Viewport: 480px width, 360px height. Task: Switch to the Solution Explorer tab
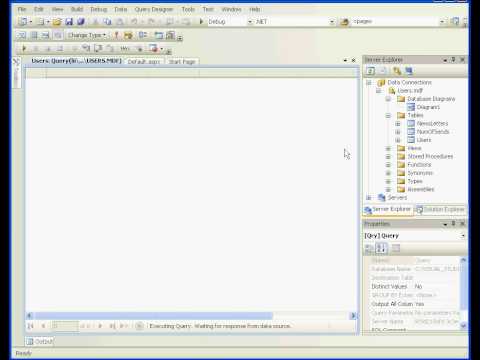click(440, 209)
